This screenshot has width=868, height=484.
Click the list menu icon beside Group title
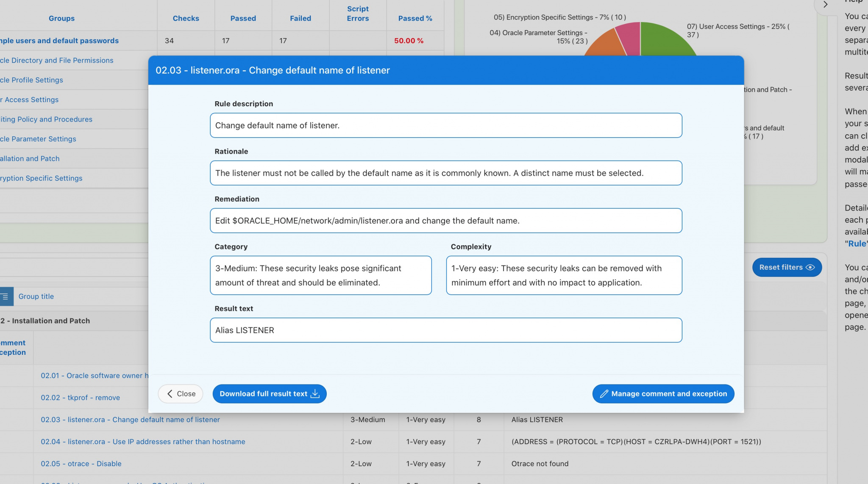(6, 296)
